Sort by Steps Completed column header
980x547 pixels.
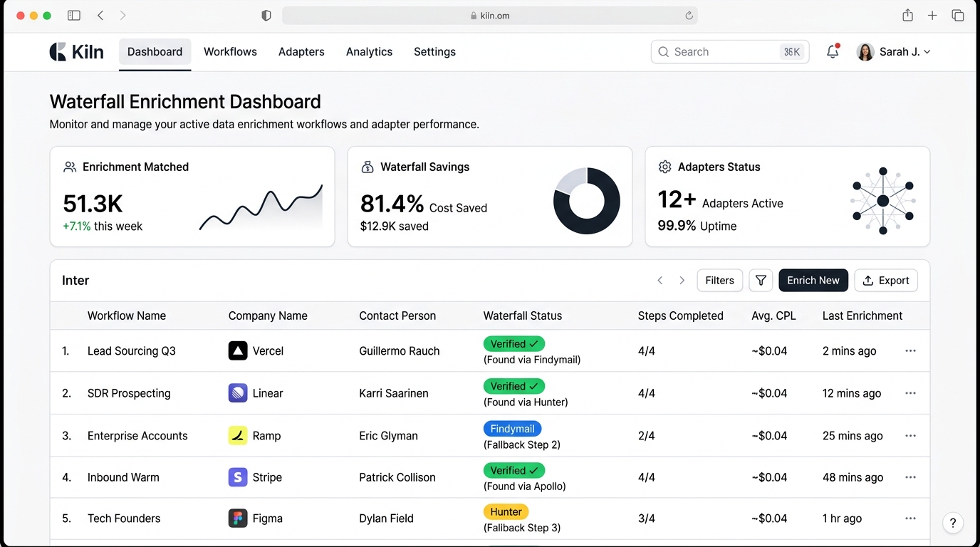click(680, 316)
